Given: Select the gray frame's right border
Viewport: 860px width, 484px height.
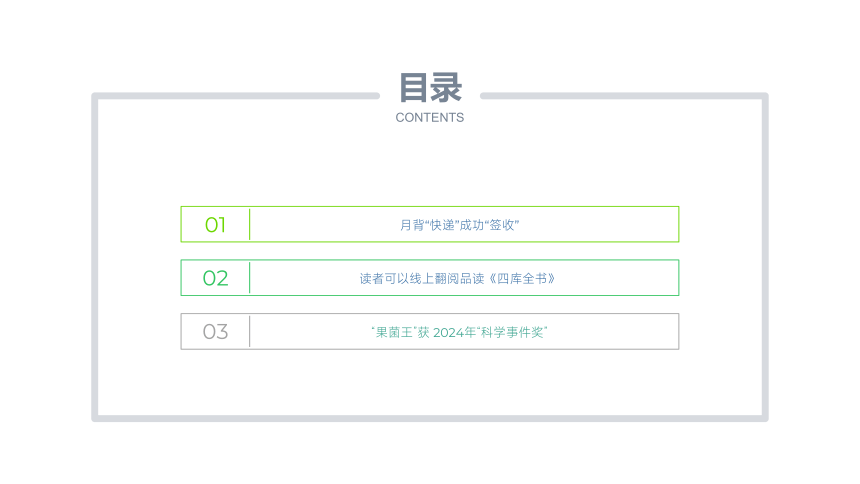Looking at the screenshot, I should pyautogui.click(x=765, y=257).
